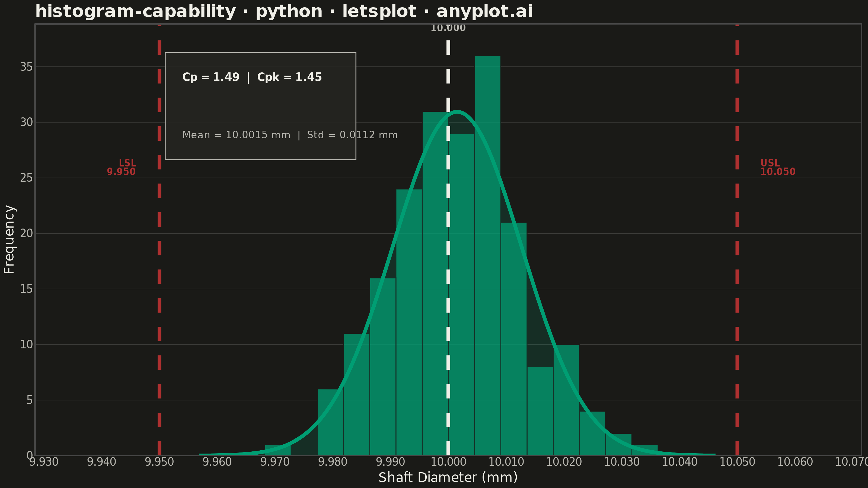Click the small histogram bar near 9.970
This screenshot has height=488, width=868.
[x=278, y=450]
